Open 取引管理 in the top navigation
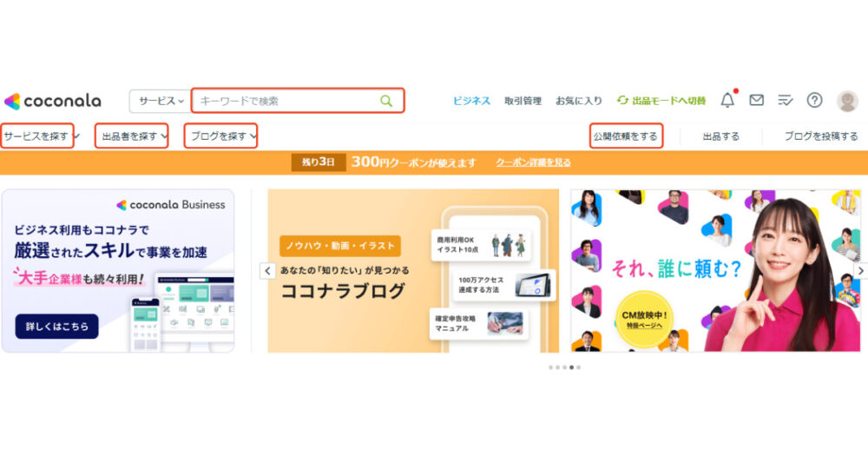 coord(523,101)
